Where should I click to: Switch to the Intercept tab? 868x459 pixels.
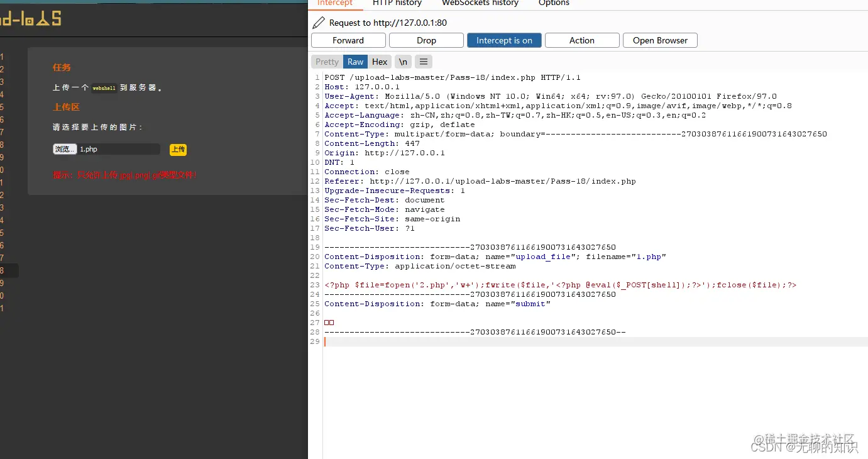click(x=335, y=3)
